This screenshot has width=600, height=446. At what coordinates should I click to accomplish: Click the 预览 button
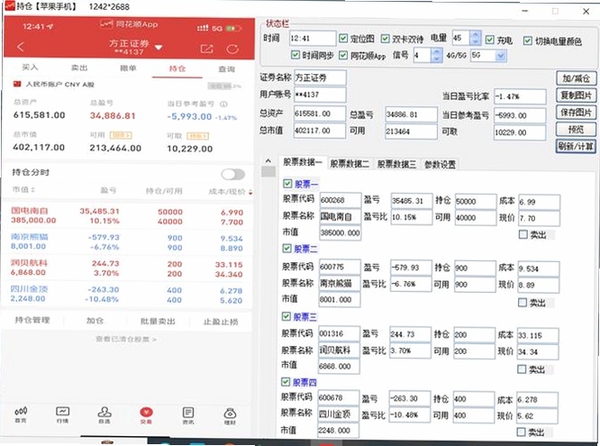click(x=576, y=129)
